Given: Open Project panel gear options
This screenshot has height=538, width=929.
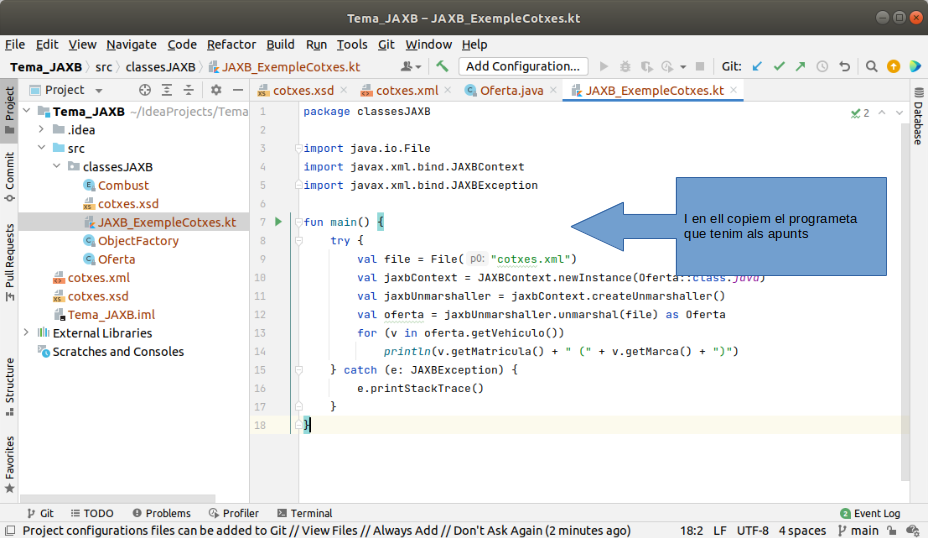Looking at the screenshot, I should pos(216,90).
